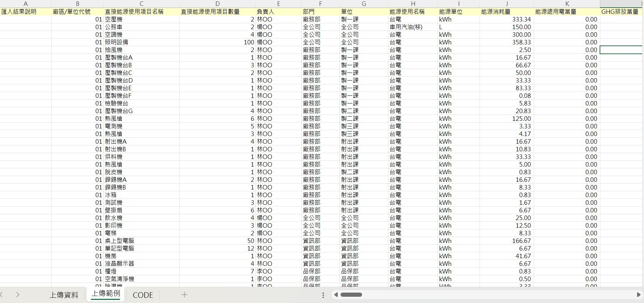Select column A header
The image size is (644, 303).
pos(26,4)
